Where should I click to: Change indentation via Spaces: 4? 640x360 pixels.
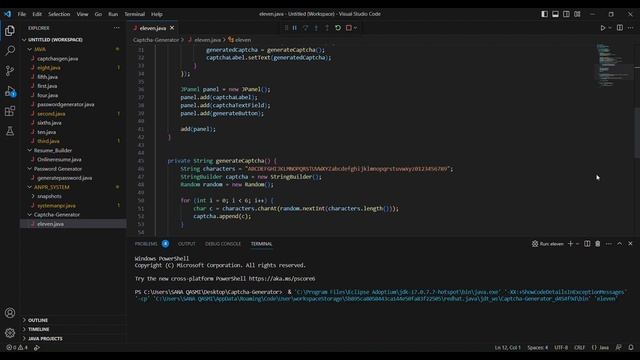[538, 347]
